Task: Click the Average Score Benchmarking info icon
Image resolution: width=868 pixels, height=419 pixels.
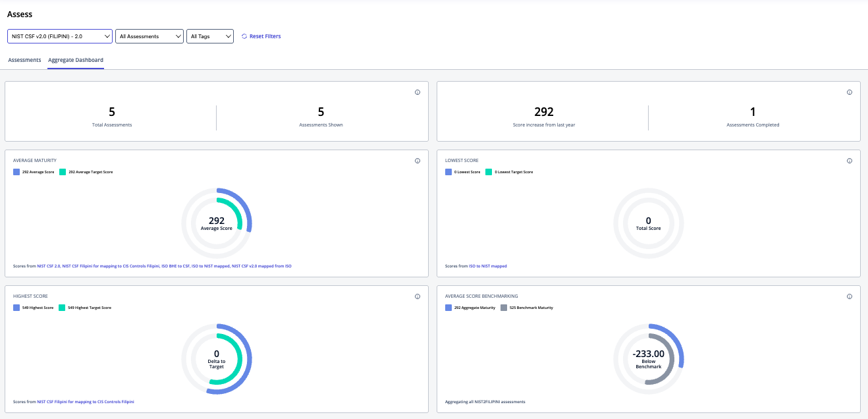Action: (x=850, y=296)
